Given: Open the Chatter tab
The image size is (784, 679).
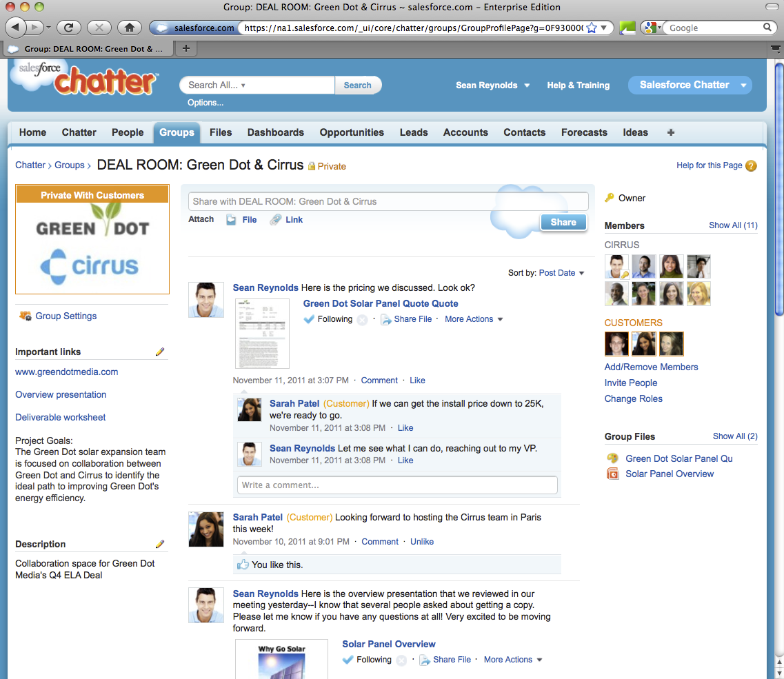Looking at the screenshot, I should (79, 132).
